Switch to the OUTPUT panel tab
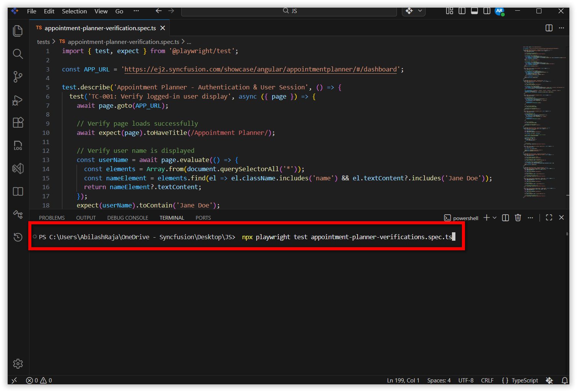 (x=86, y=218)
